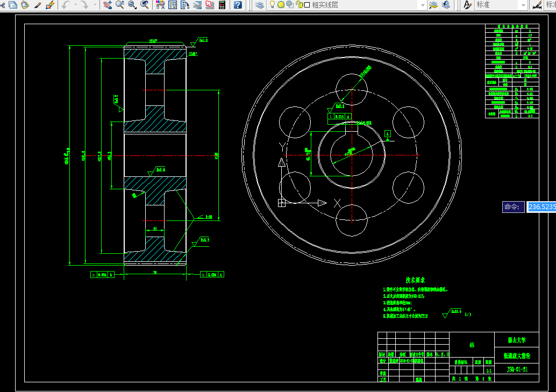Open the 粗实线层 layer dropdown list
The image size is (556, 392).
coord(422,5)
